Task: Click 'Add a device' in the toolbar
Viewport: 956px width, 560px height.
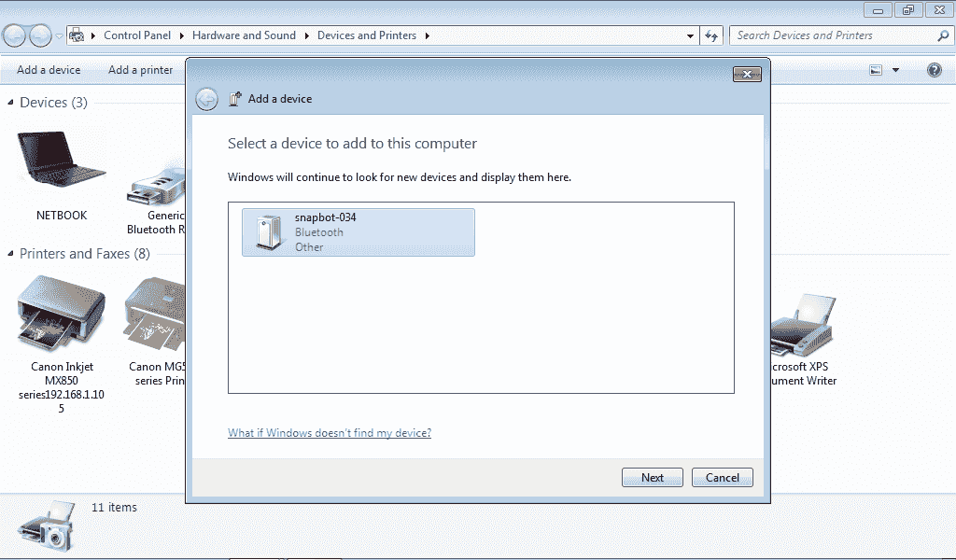Action: 49,70
